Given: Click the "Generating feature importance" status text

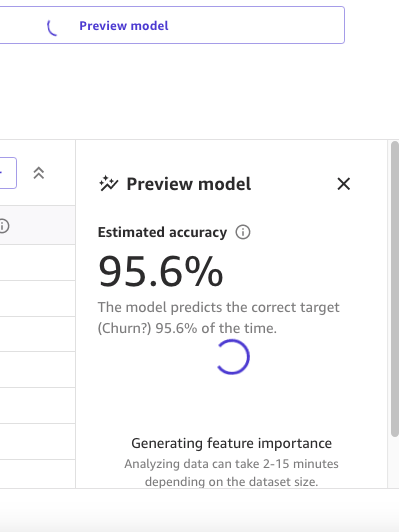Looking at the screenshot, I should [x=231, y=443].
